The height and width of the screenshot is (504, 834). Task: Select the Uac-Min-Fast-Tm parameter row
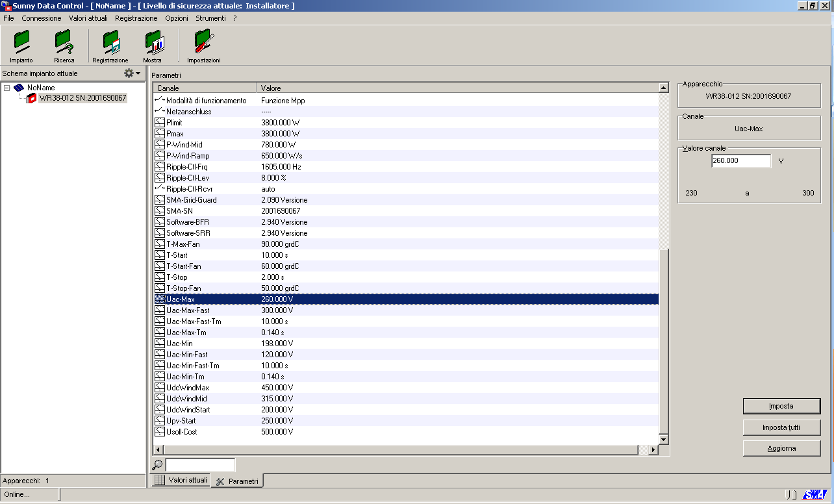[406, 366]
